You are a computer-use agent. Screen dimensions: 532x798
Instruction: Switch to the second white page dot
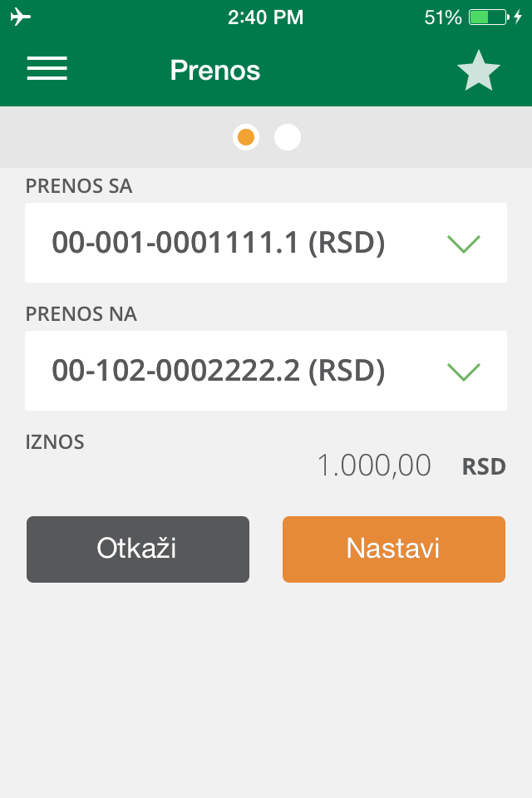pos(288,137)
